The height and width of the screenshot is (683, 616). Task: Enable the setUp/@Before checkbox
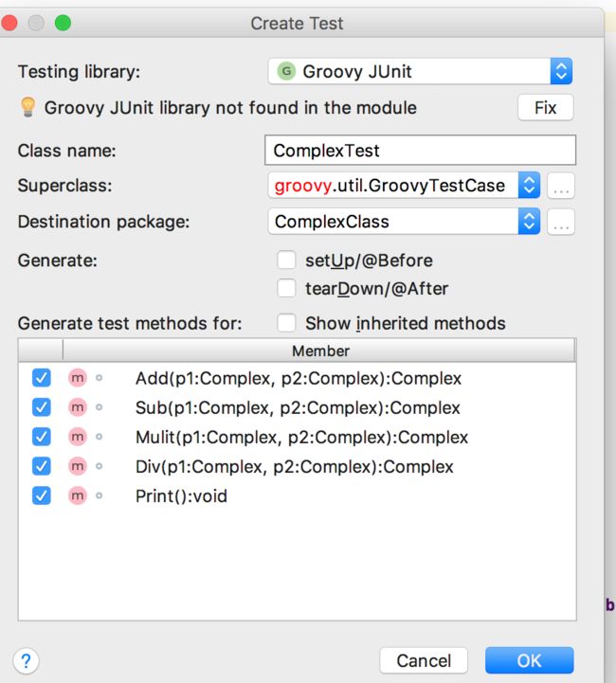(x=286, y=261)
